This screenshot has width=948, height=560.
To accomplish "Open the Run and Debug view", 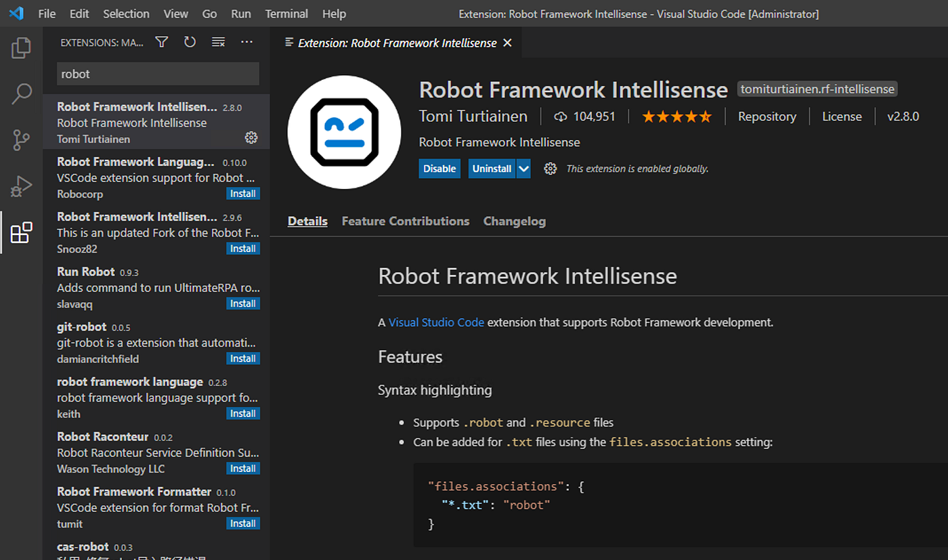I will [21, 186].
